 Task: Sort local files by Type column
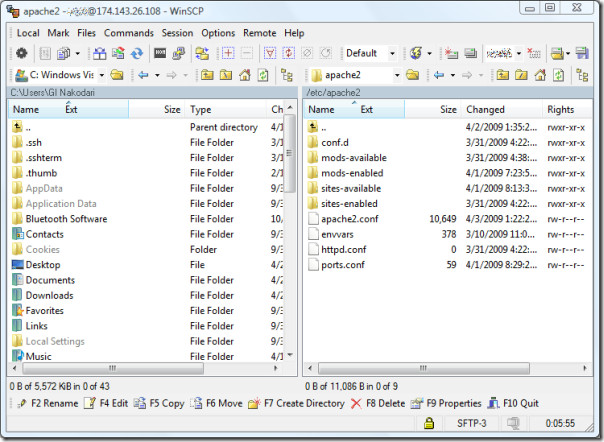point(225,109)
